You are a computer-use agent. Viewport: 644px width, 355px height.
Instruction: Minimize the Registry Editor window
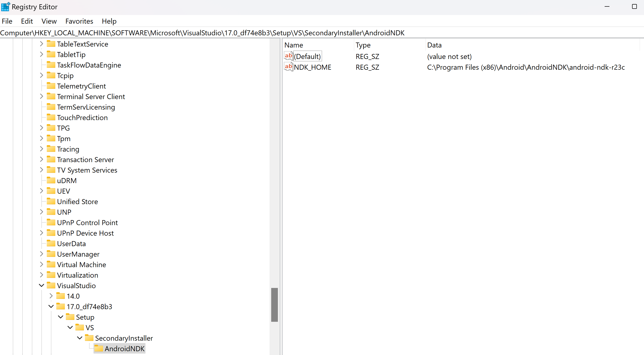pos(607,6)
